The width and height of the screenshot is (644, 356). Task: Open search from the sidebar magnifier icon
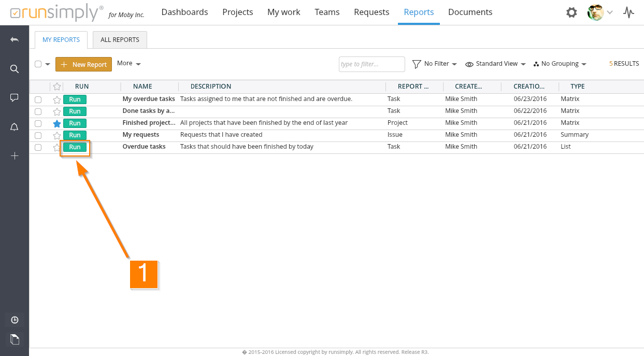15,69
